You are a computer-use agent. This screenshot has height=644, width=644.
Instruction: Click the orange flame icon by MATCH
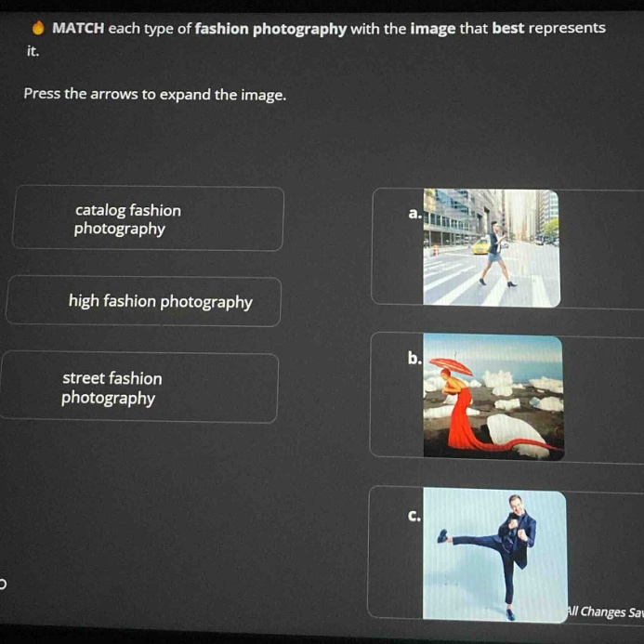point(38,28)
